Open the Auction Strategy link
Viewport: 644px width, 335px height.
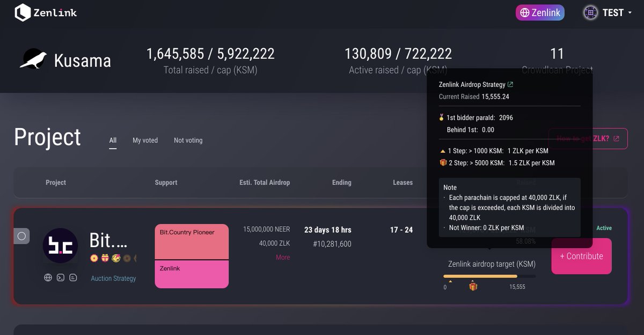[113, 278]
